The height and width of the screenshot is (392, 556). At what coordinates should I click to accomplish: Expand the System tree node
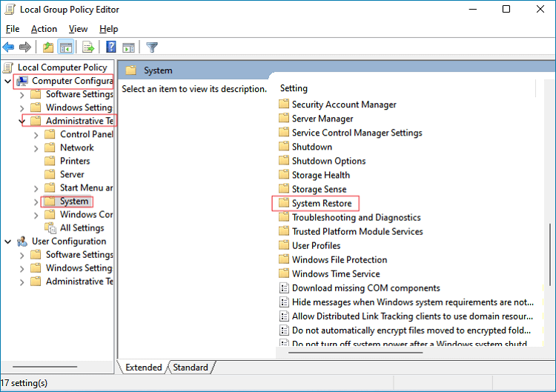36,202
